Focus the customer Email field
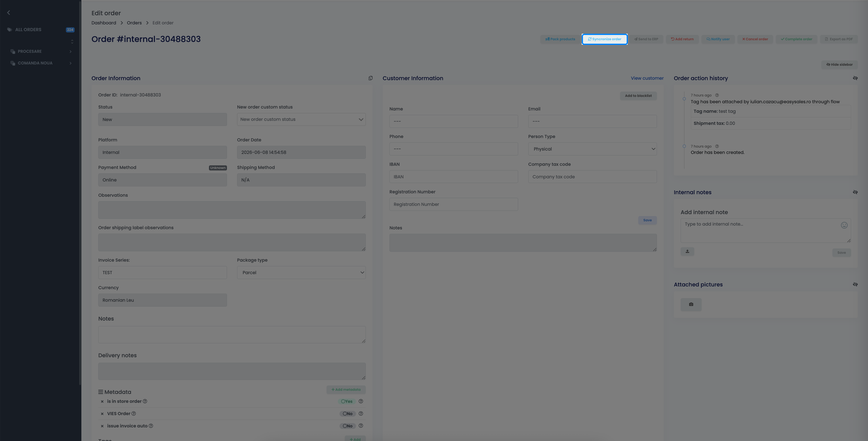868x441 pixels. coord(592,121)
